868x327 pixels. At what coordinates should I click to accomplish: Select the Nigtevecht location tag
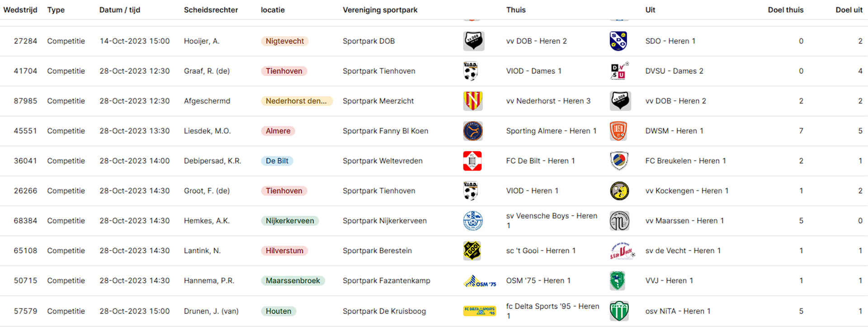click(x=285, y=41)
